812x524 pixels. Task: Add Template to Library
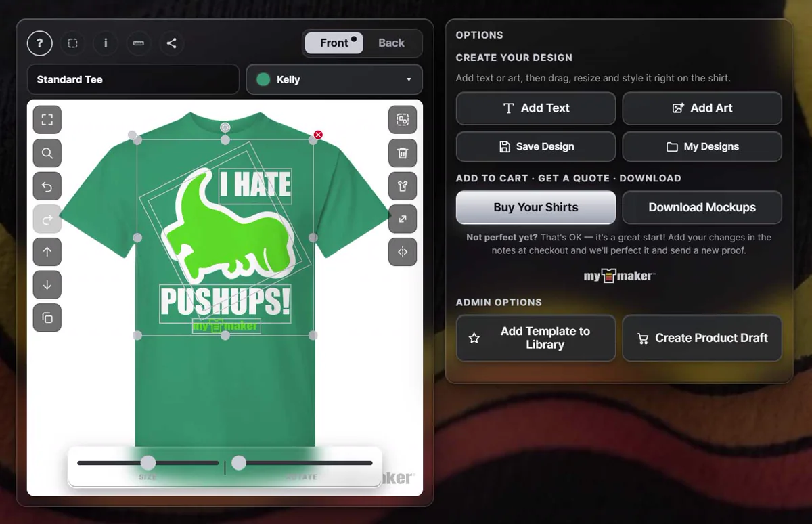(536, 338)
